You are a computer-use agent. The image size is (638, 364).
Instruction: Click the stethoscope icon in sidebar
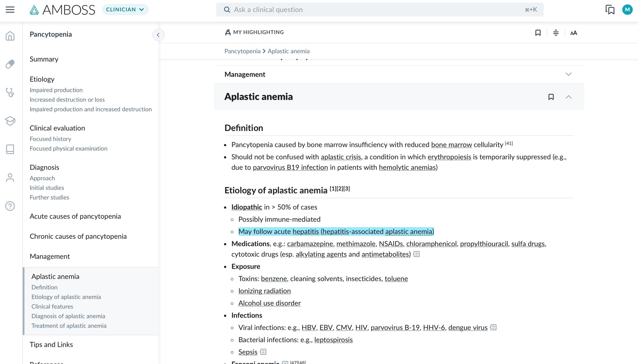pyautogui.click(x=10, y=92)
